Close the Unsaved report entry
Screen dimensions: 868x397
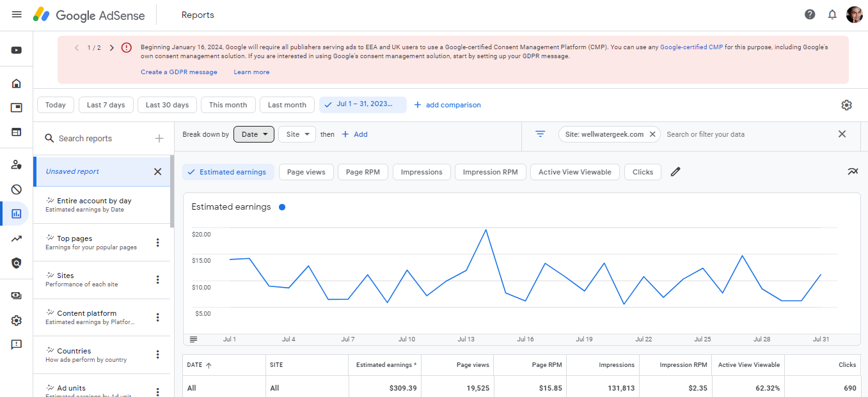pos(158,171)
